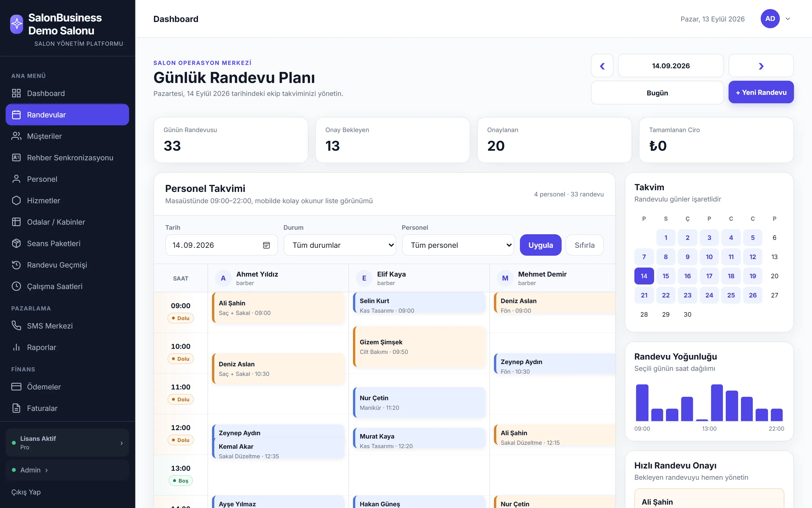
Task: Apply filters with the Uygula button
Action: point(540,245)
